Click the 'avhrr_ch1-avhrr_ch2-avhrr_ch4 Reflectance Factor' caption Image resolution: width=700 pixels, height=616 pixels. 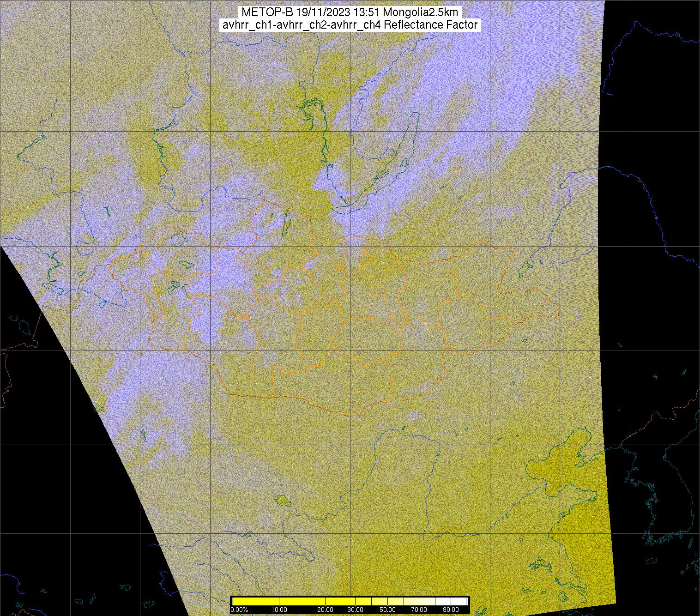pyautogui.click(x=350, y=25)
